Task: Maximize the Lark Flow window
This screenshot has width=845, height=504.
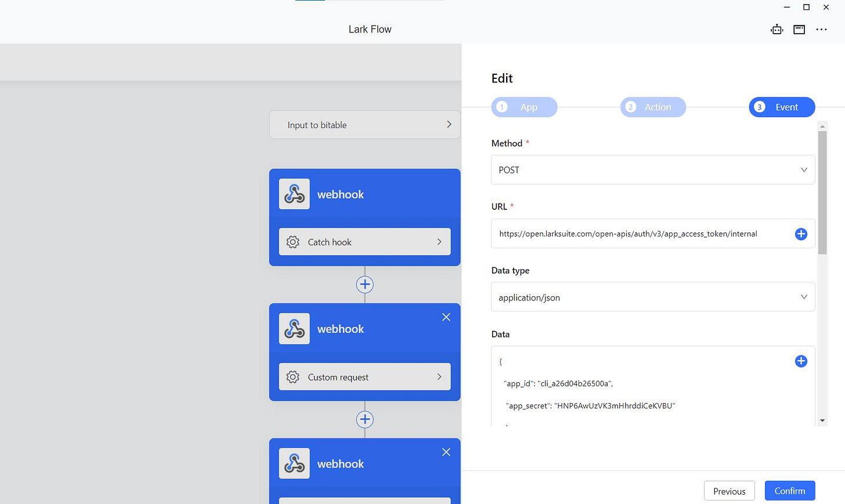Action: click(806, 7)
